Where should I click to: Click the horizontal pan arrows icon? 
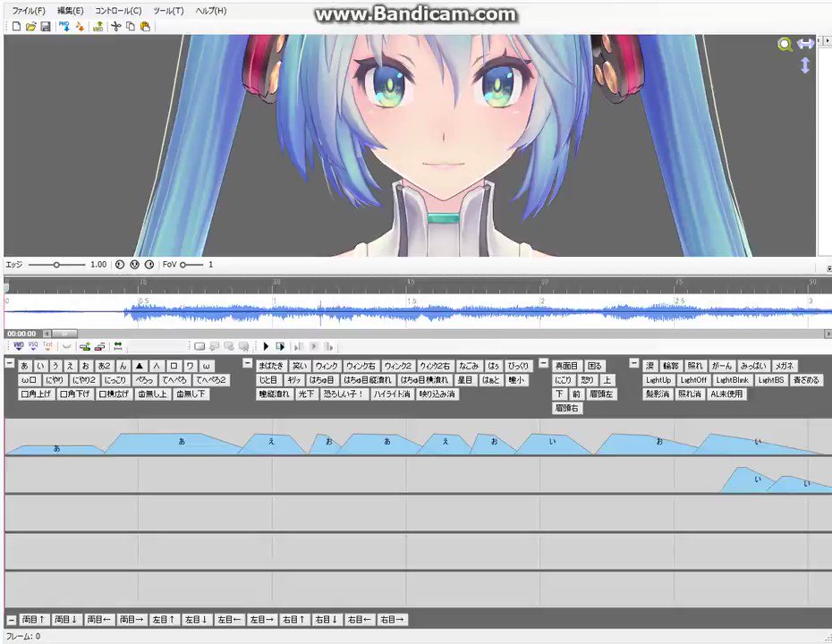[x=805, y=44]
